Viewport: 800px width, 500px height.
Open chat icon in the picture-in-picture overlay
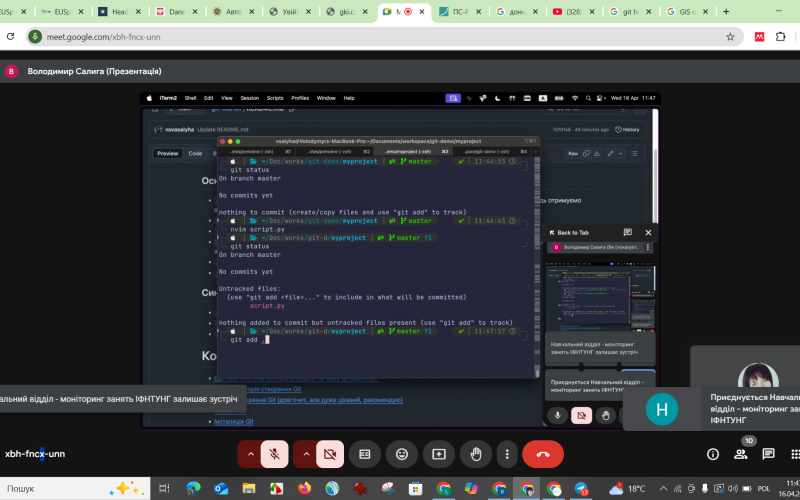pyautogui.click(x=628, y=232)
